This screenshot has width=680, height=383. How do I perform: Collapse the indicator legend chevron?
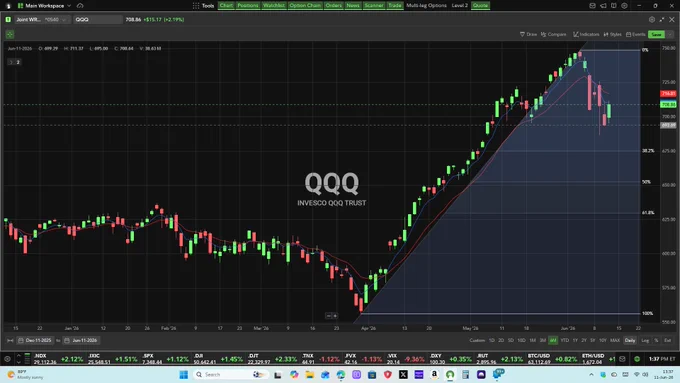[11, 62]
